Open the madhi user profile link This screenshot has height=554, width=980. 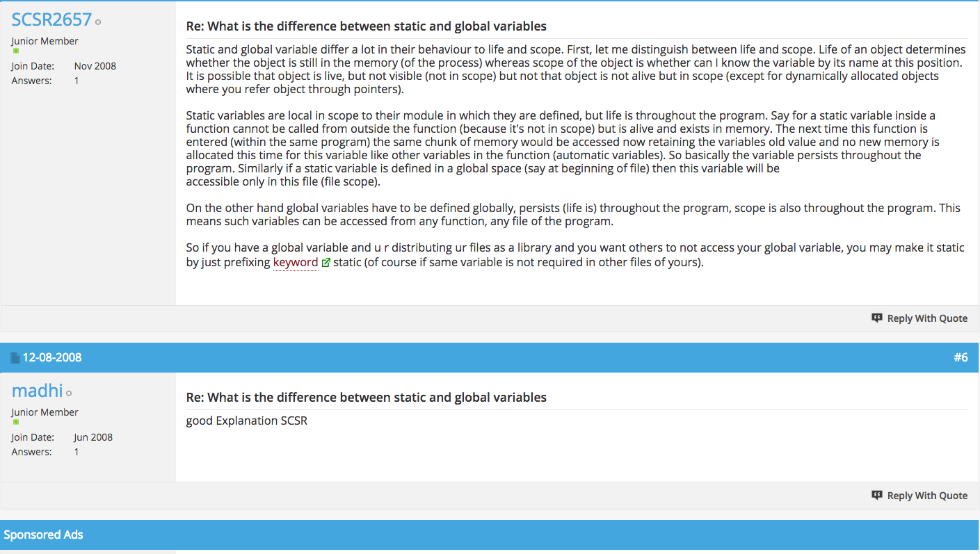tap(38, 390)
